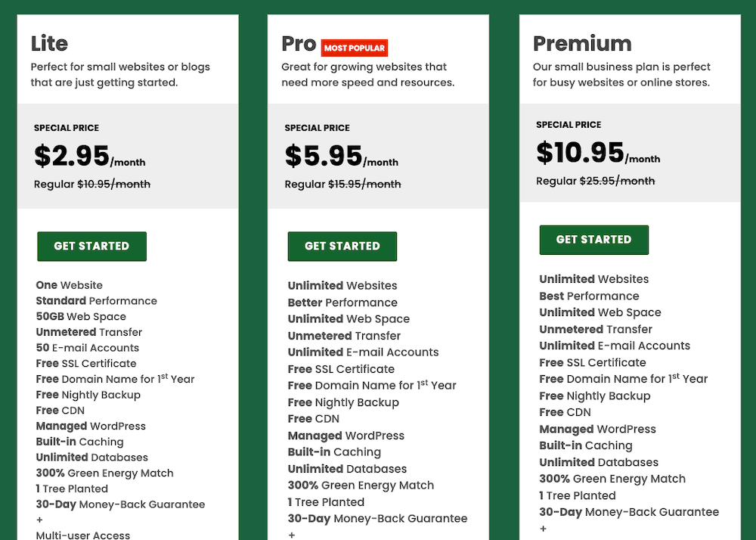This screenshot has height=540, width=756.
Task: Select the Lite plan heading
Action: (x=48, y=44)
